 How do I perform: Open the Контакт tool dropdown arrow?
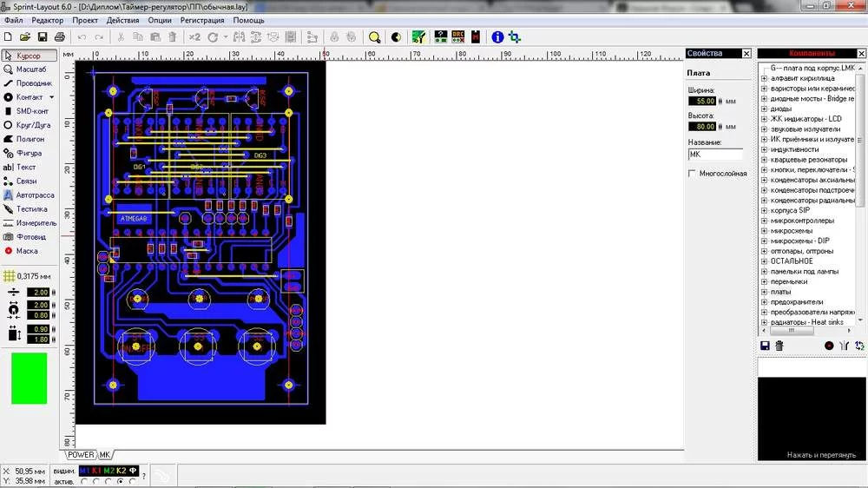coord(51,97)
